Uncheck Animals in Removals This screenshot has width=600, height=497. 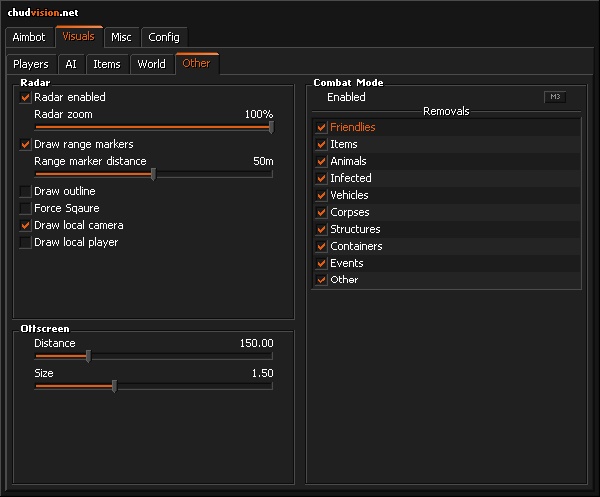pyautogui.click(x=321, y=161)
